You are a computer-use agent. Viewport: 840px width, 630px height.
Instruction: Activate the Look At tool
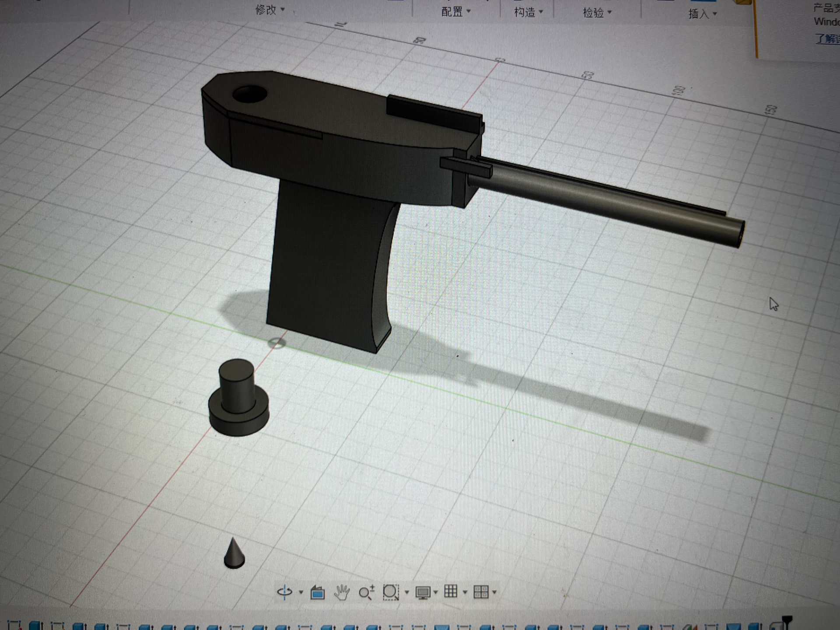(x=317, y=592)
